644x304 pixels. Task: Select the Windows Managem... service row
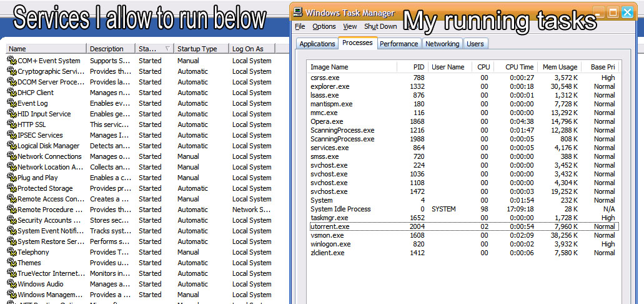coord(140,295)
